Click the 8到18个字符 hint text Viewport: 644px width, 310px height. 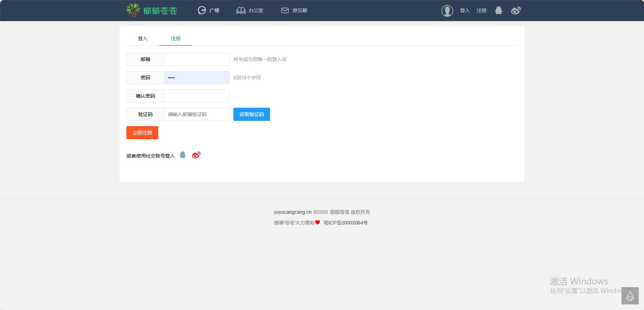[247, 78]
